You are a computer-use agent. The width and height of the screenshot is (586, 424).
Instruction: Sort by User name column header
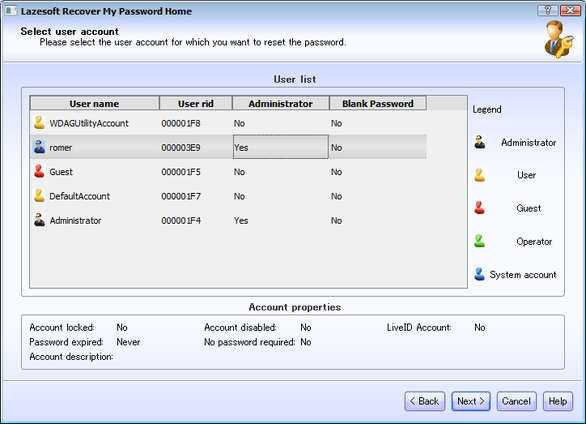pos(95,103)
